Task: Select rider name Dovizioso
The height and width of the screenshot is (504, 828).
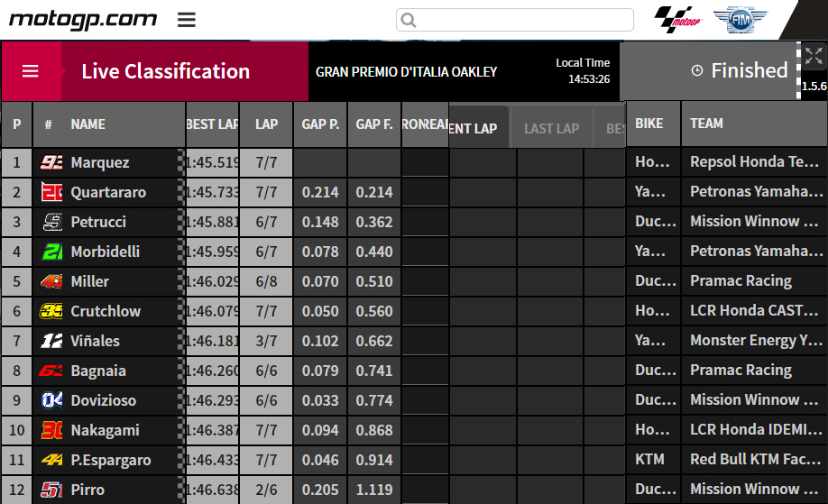Action: point(102,401)
